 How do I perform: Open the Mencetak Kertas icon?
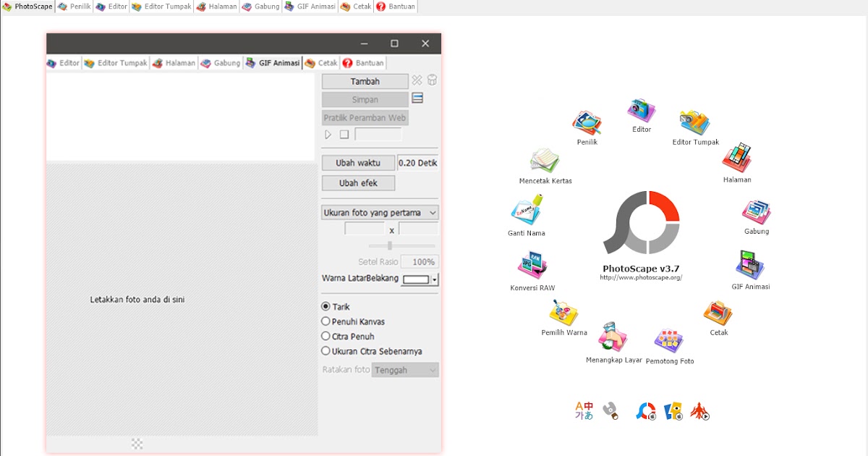click(545, 161)
